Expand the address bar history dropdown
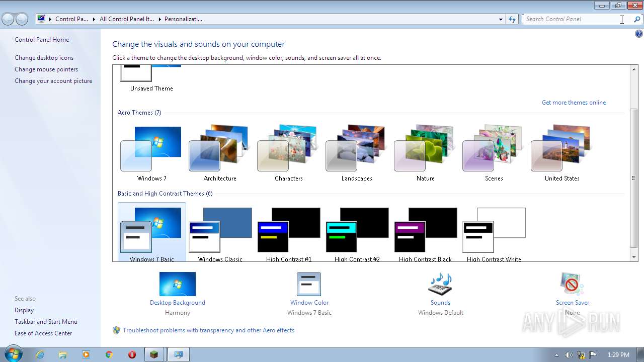Screen dimensions: 644x362 pyautogui.click(x=501, y=19)
